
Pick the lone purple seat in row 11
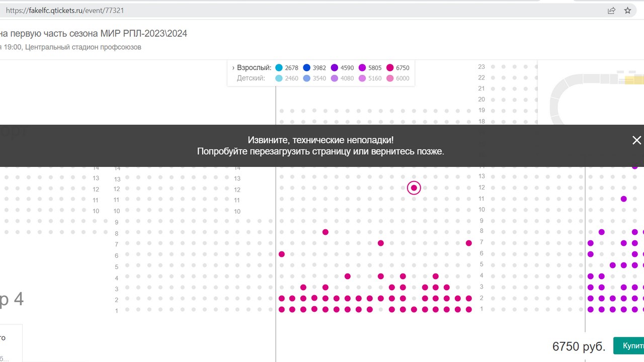[x=624, y=199]
